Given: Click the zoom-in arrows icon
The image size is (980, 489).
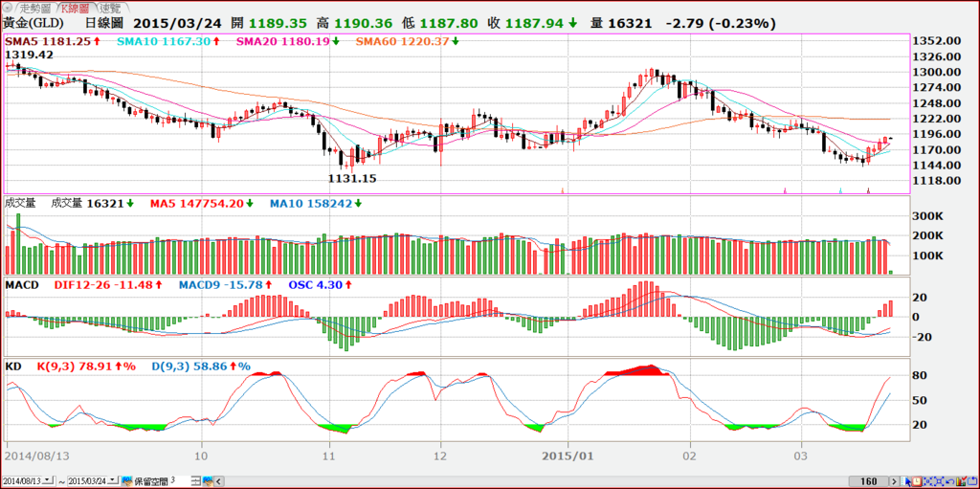Looking at the screenshot, I should point(928,481).
